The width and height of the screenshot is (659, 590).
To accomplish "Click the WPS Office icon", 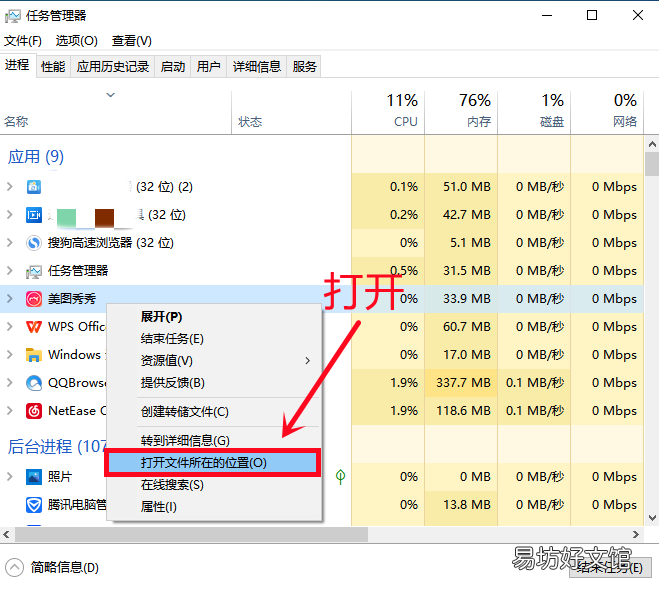I will (34, 327).
